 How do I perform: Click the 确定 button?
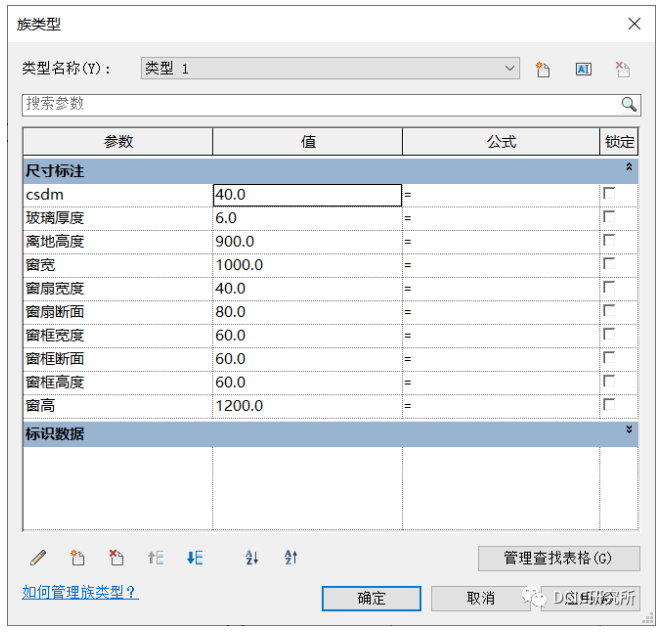click(x=371, y=598)
